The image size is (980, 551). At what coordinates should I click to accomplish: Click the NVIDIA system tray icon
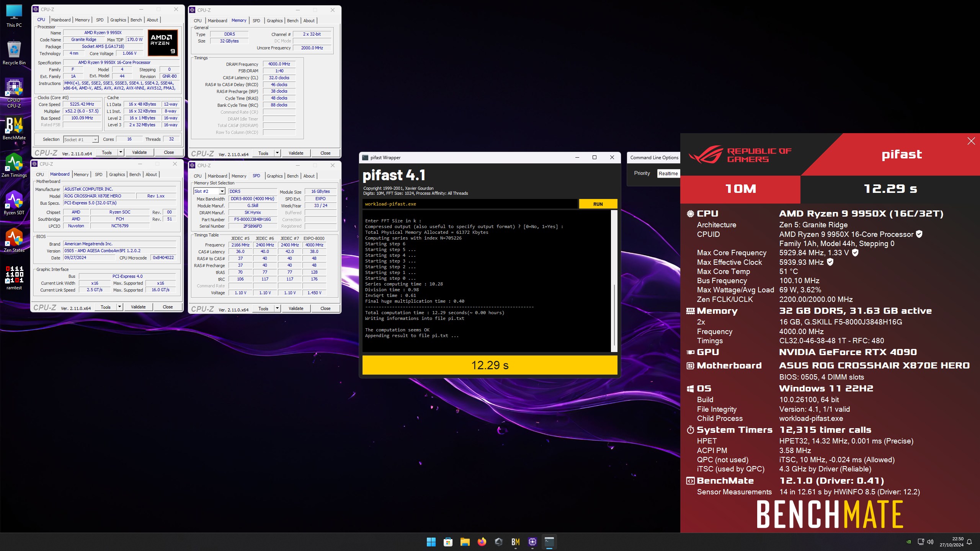click(908, 542)
